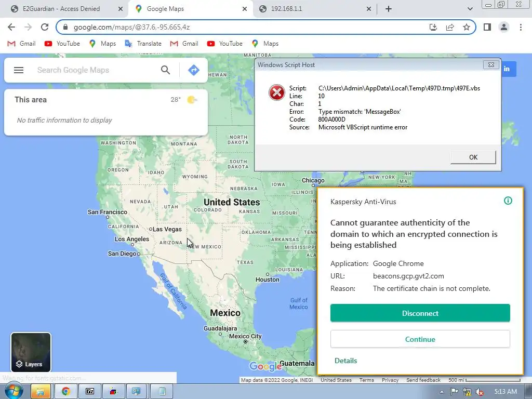
Task: Open the tab search dropdown arrow
Action: click(470, 9)
